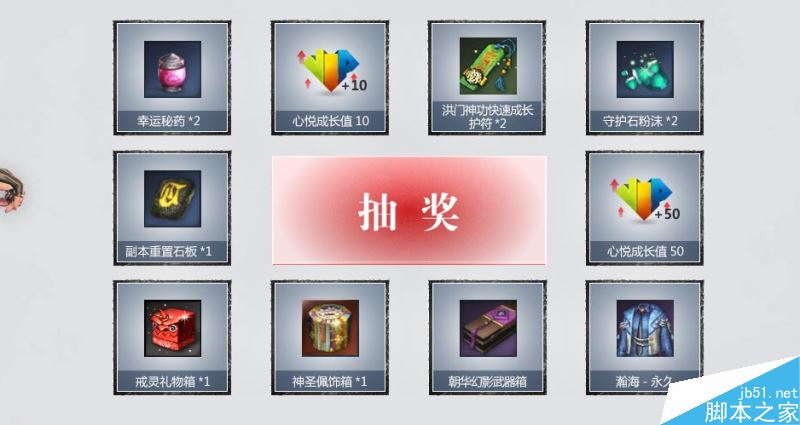Select the VIP +10 diamond icon
Viewport: 800px width, 425px height.
(331, 69)
